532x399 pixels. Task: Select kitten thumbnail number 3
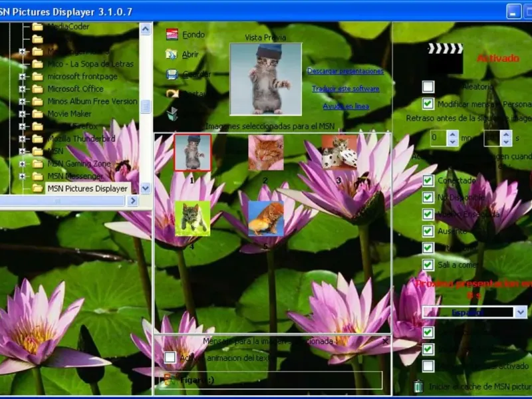coord(339,152)
